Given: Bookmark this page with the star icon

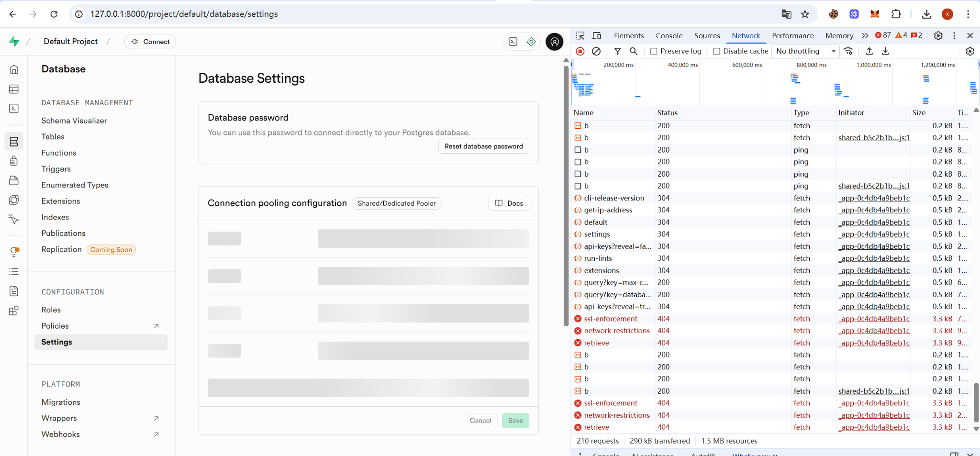Looking at the screenshot, I should (805, 14).
